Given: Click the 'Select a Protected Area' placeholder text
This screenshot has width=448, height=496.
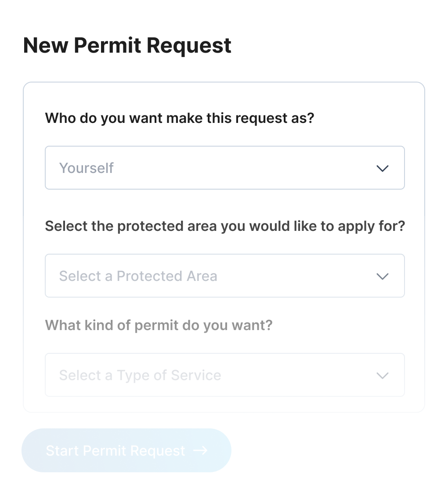Looking at the screenshot, I should [138, 276].
